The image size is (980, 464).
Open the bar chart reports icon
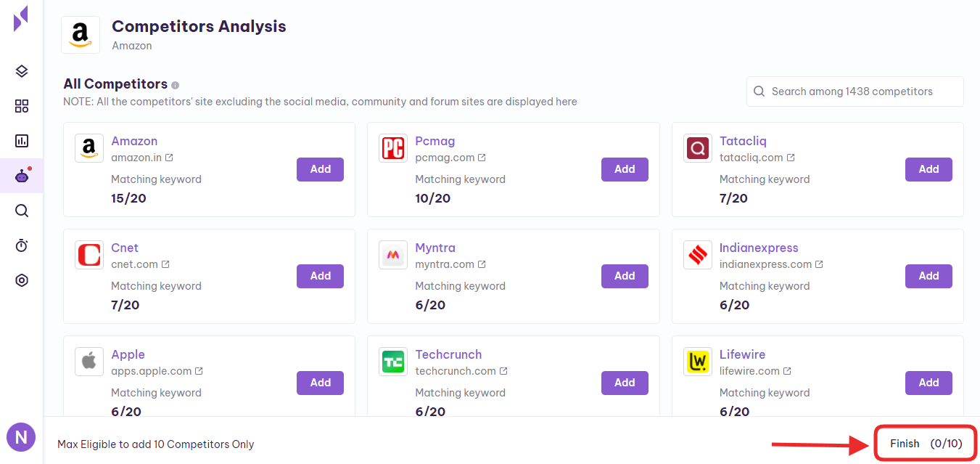tap(22, 141)
